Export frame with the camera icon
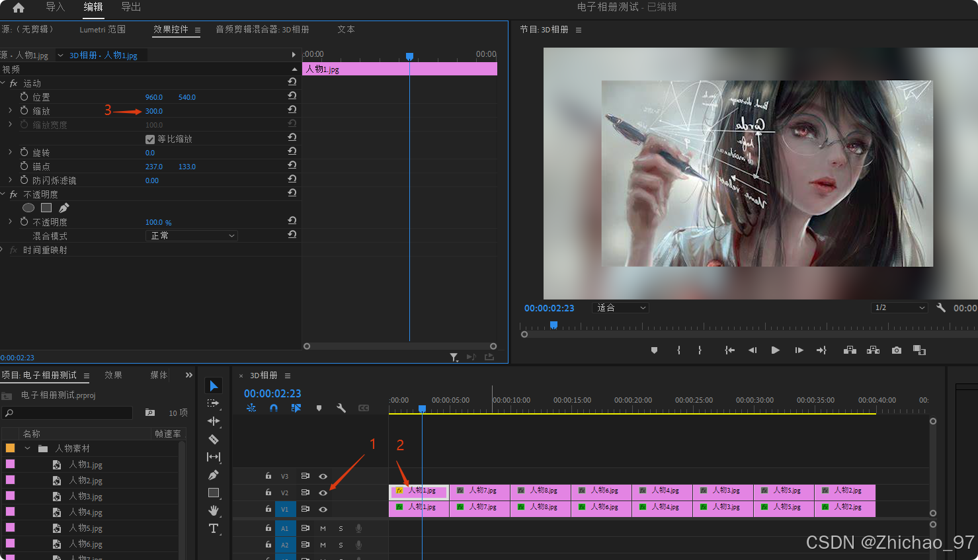 896,350
